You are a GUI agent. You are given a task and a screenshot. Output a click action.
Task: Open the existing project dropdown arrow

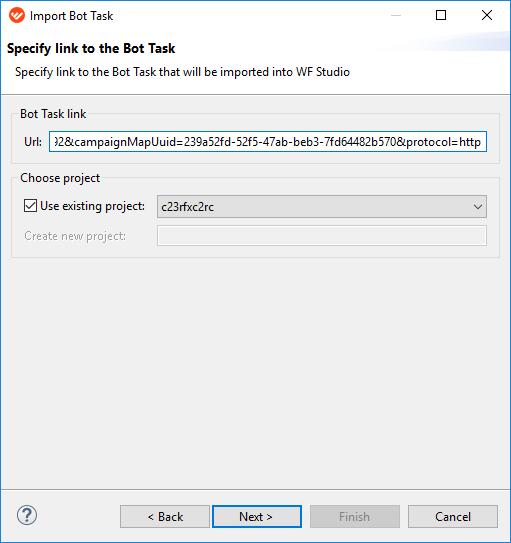click(x=478, y=207)
